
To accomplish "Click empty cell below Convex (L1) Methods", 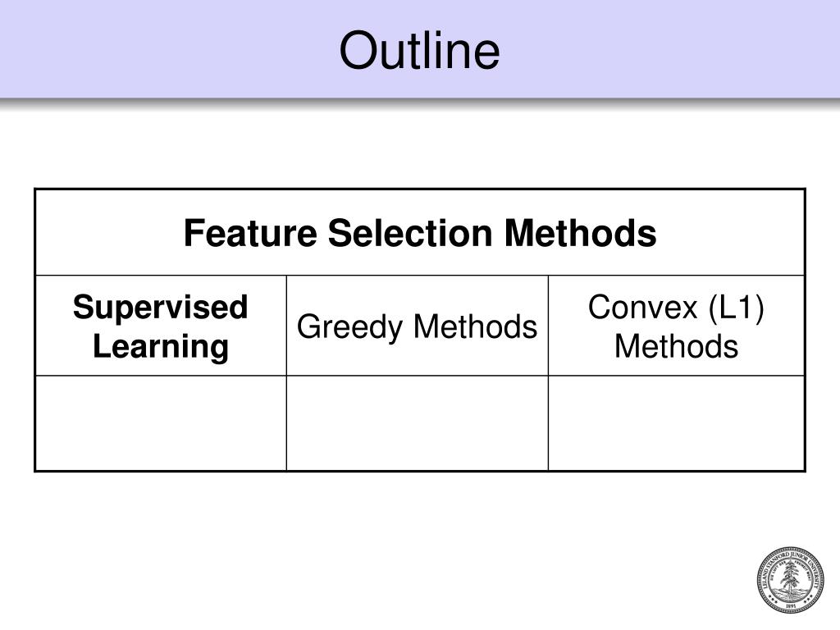I will (x=677, y=423).
